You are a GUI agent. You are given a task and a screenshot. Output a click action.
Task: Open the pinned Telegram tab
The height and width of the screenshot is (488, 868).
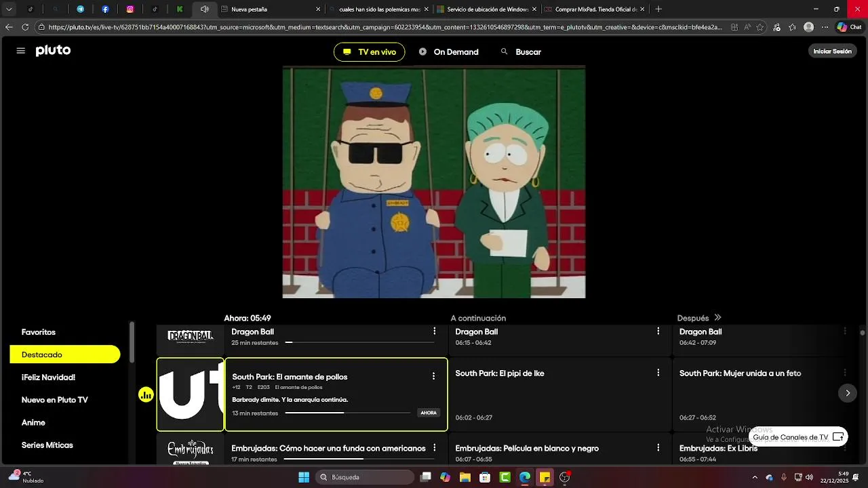coord(80,9)
